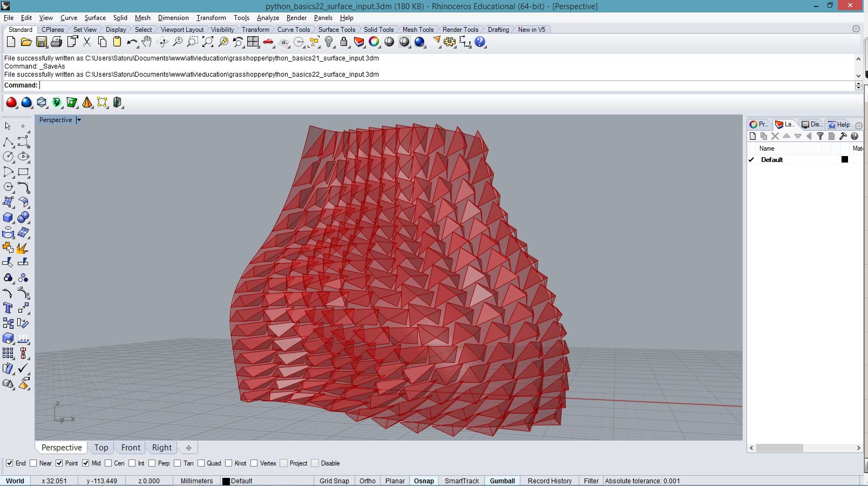Image resolution: width=868 pixels, height=486 pixels.
Task: Uncheck the Mid object snap
Action: pos(85,463)
